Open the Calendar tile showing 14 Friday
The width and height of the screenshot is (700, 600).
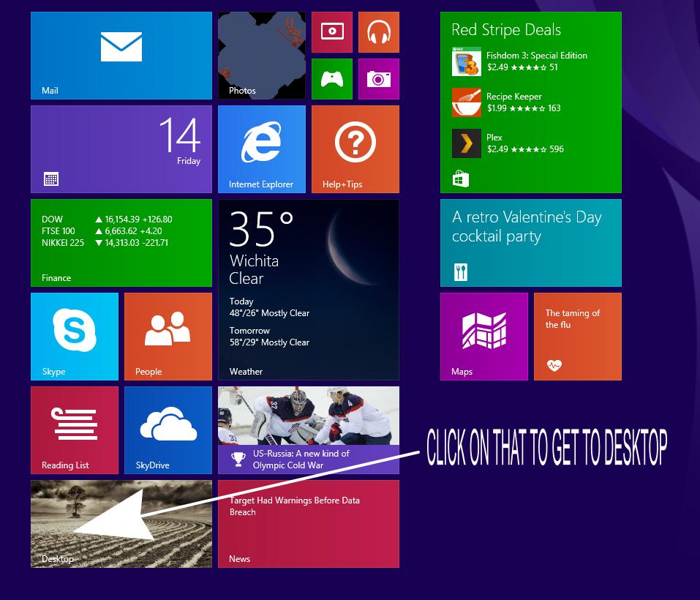121,149
